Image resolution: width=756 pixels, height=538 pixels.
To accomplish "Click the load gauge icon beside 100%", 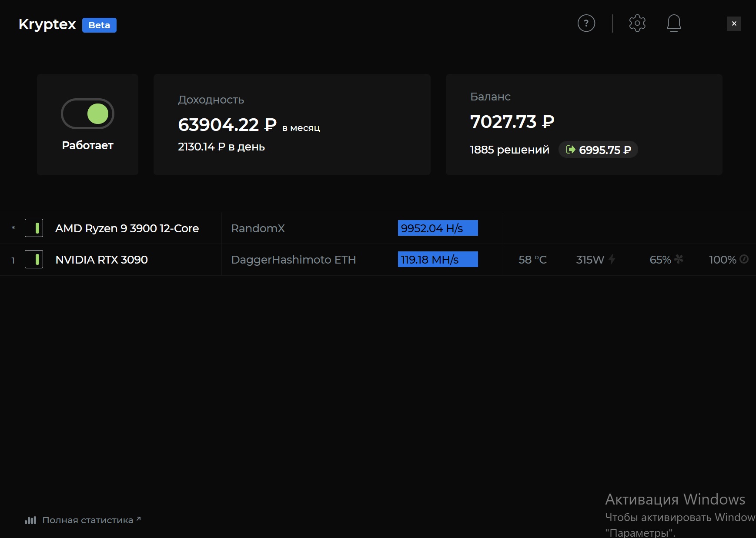I will pyautogui.click(x=744, y=259).
